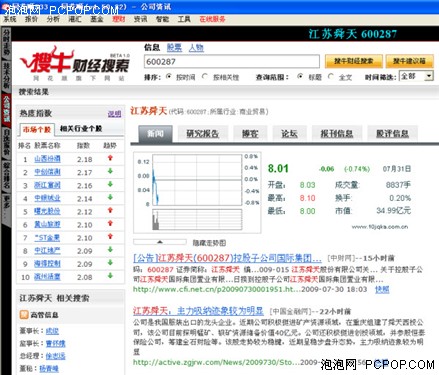Click the green trend arrow in rank 10 row
Screen dimensions: 439x375
tap(110, 276)
